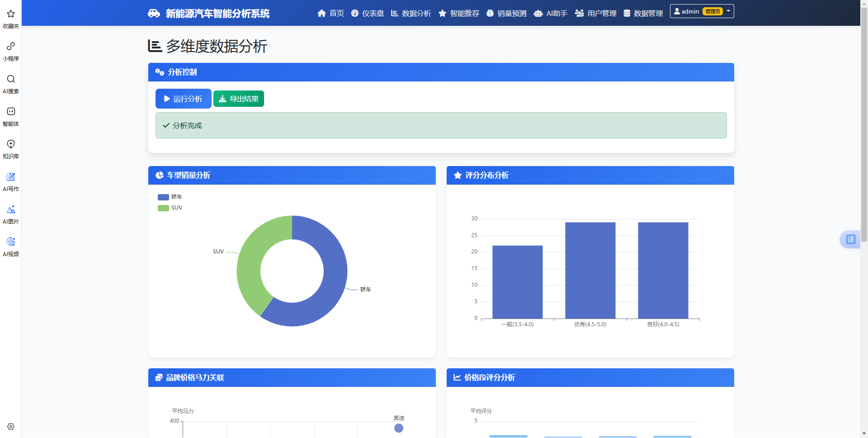Click the star icon beside 评分分布分析

click(458, 175)
